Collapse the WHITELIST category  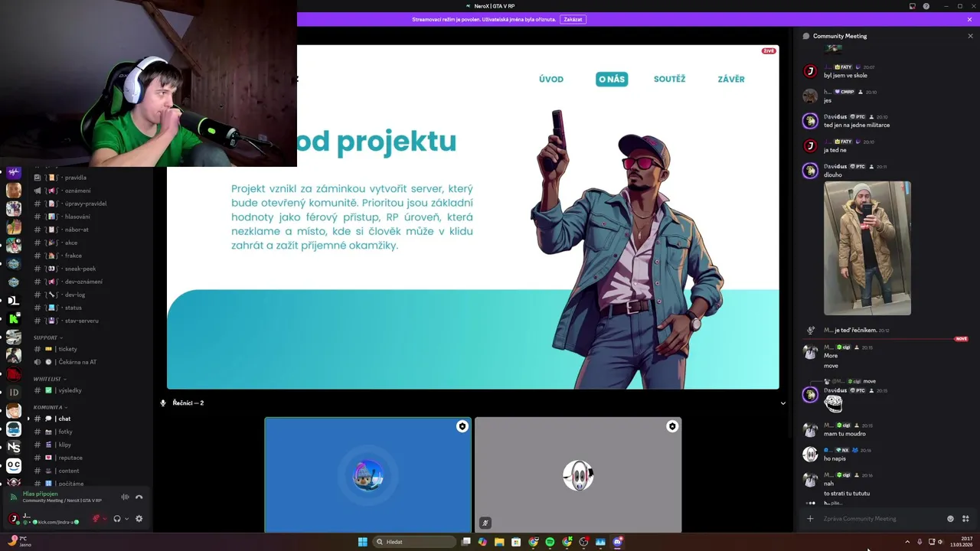click(x=49, y=379)
